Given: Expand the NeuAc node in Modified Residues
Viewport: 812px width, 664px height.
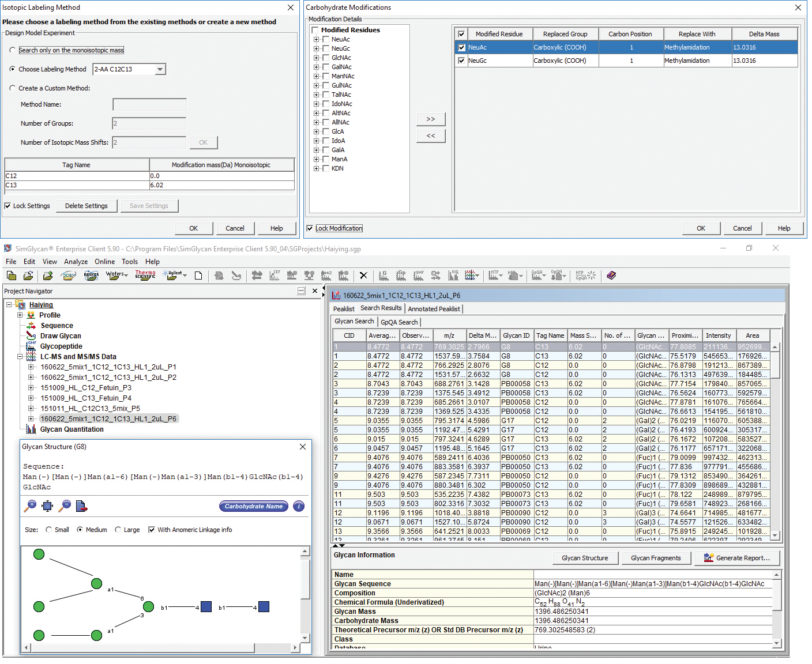Looking at the screenshot, I should click(316, 40).
